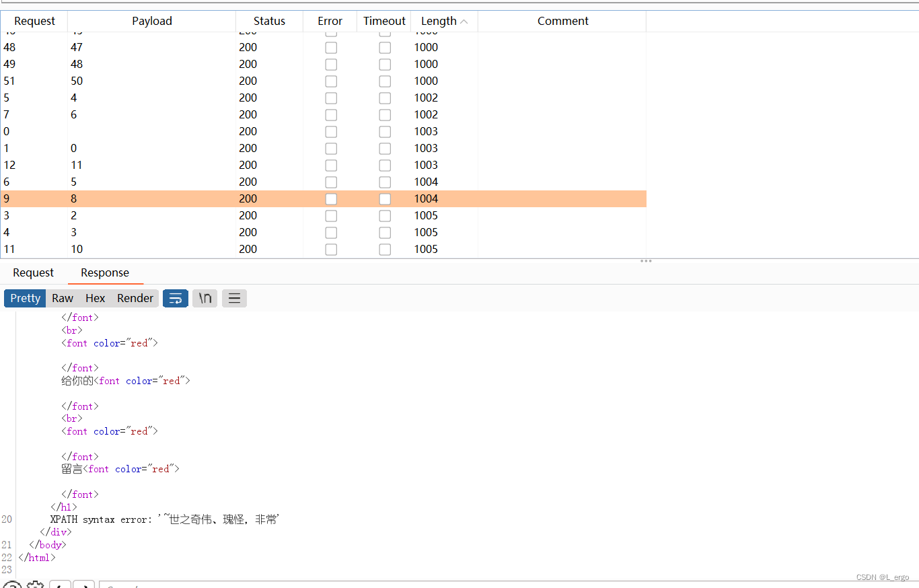Show \n line endings in response
Screen dimensions: 919x588
click(x=205, y=298)
